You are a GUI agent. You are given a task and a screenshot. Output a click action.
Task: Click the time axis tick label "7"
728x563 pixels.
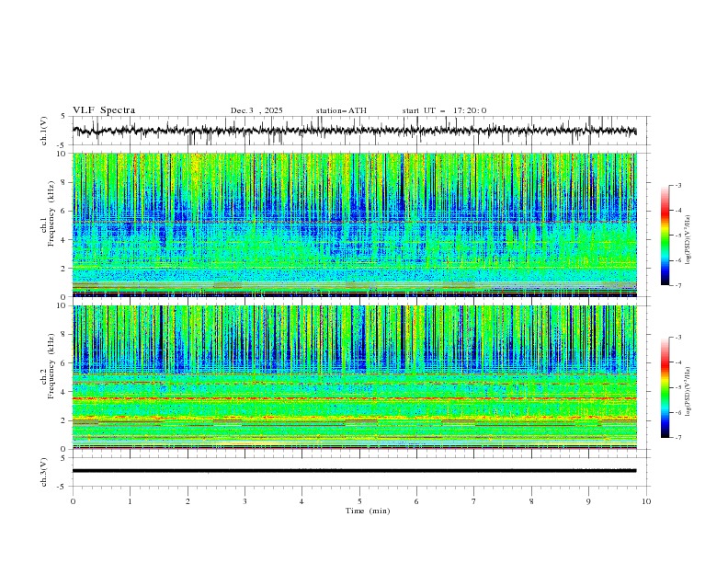coord(473,501)
